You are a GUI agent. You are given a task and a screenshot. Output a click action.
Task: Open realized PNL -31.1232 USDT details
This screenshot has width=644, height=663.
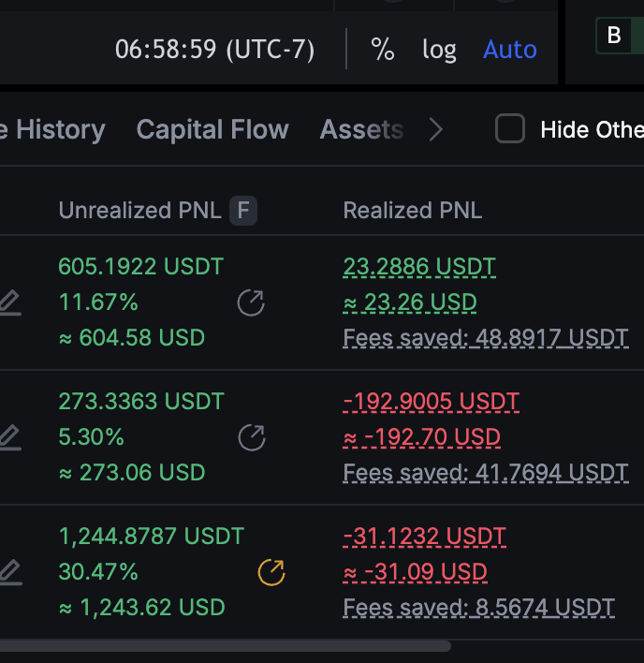click(425, 537)
